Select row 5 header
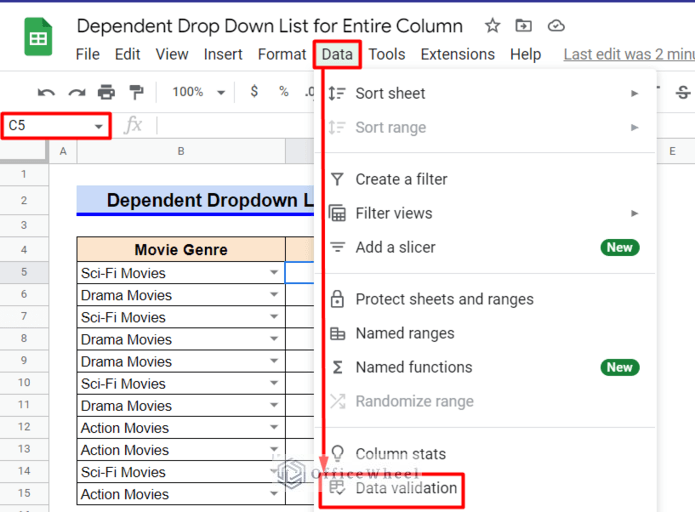Screen dimensions: 695x512 point(23,273)
